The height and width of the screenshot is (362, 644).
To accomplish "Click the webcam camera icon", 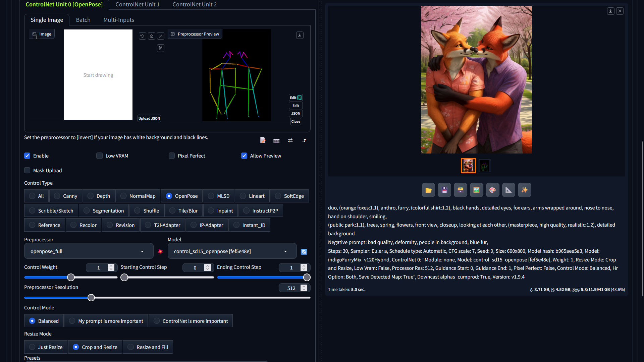I will click(276, 140).
